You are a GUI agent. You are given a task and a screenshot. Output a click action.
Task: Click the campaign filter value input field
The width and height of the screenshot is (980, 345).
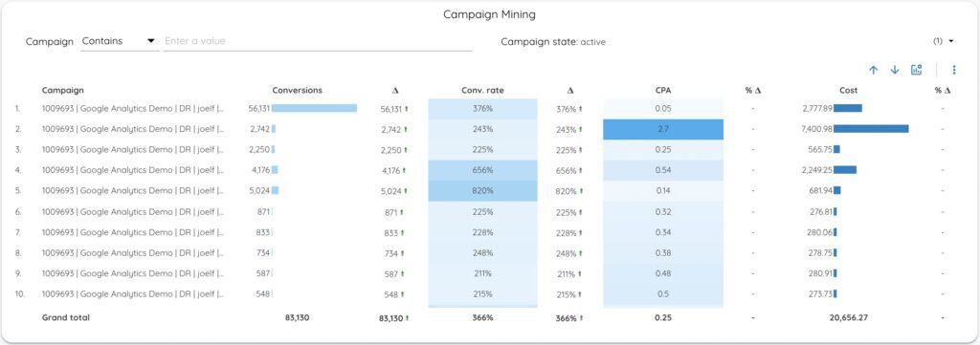point(318,41)
